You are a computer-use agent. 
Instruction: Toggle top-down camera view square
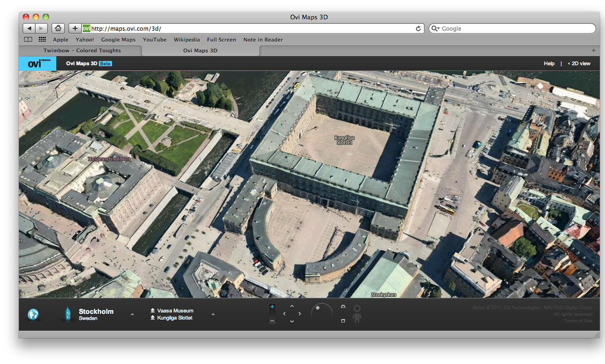(x=343, y=321)
